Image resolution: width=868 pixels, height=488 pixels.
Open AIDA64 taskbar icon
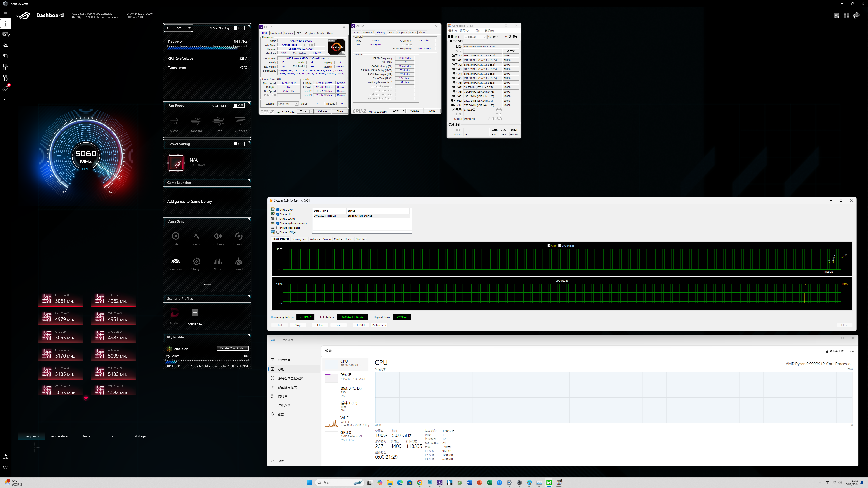coord(549,483)
